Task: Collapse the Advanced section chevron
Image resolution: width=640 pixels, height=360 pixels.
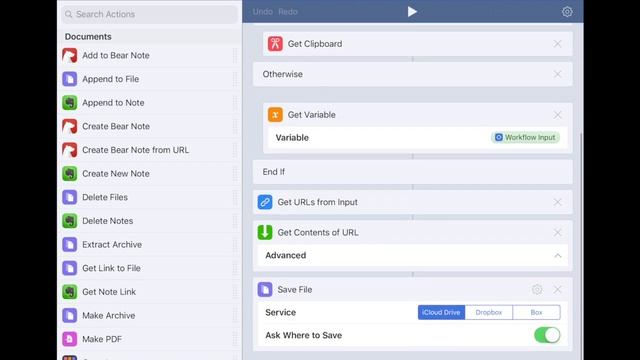Action: (x=558, y=256)
